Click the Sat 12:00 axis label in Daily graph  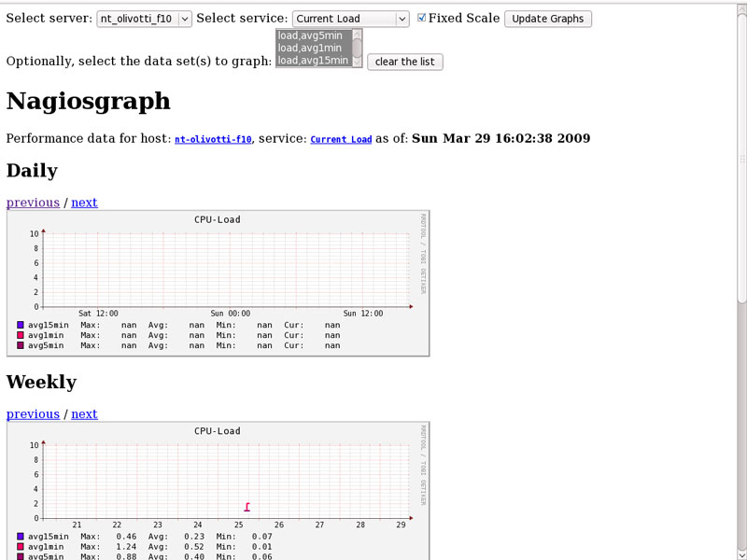coord(98,314)
